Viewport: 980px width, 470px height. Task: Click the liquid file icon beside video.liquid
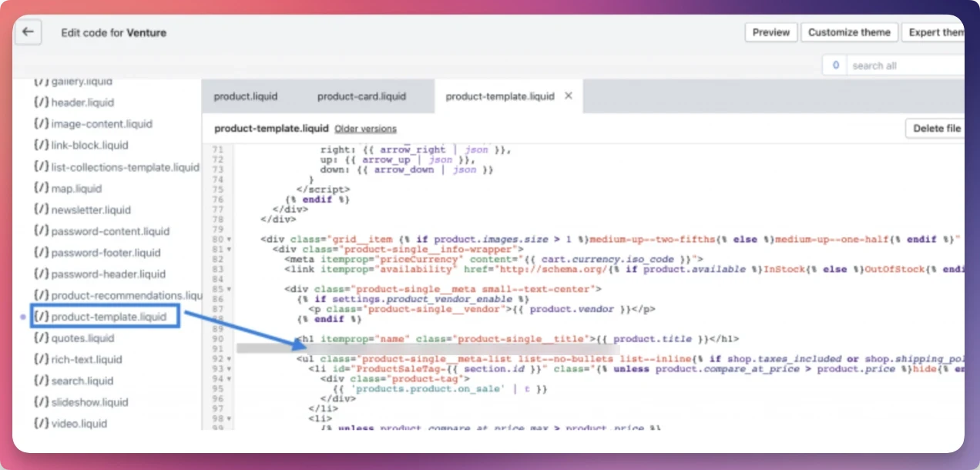(42, 424)
